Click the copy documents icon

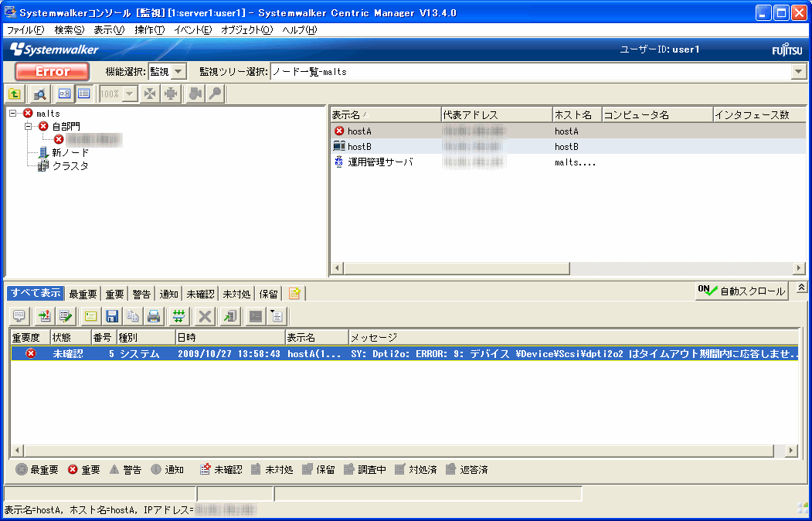[x=133, y=316]
